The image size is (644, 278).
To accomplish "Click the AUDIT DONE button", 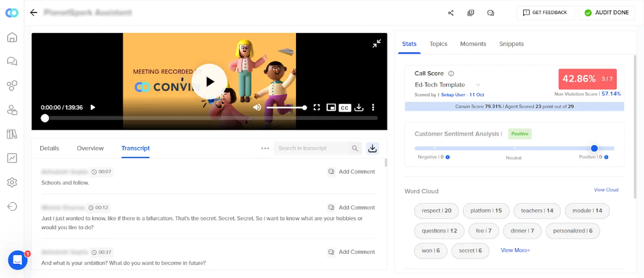I will pyautogui.click(x=607, y=12).
